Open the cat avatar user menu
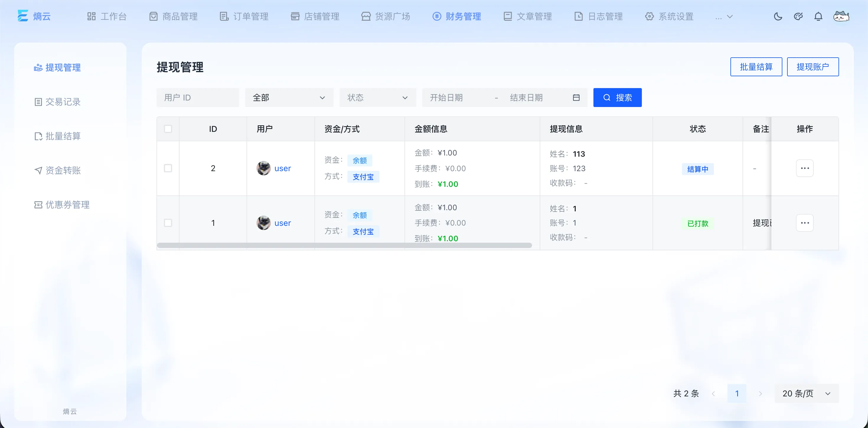 [x=841, y=16]
